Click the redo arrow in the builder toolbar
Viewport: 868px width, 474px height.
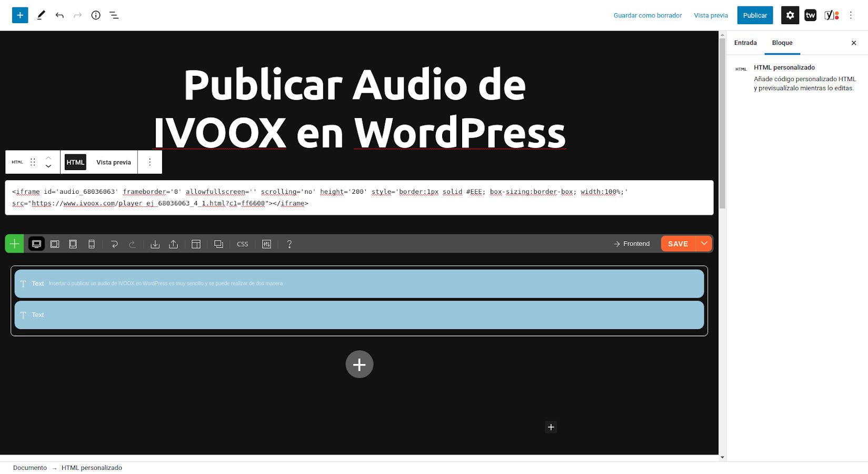pyautogui.click(x=132, y=244)
